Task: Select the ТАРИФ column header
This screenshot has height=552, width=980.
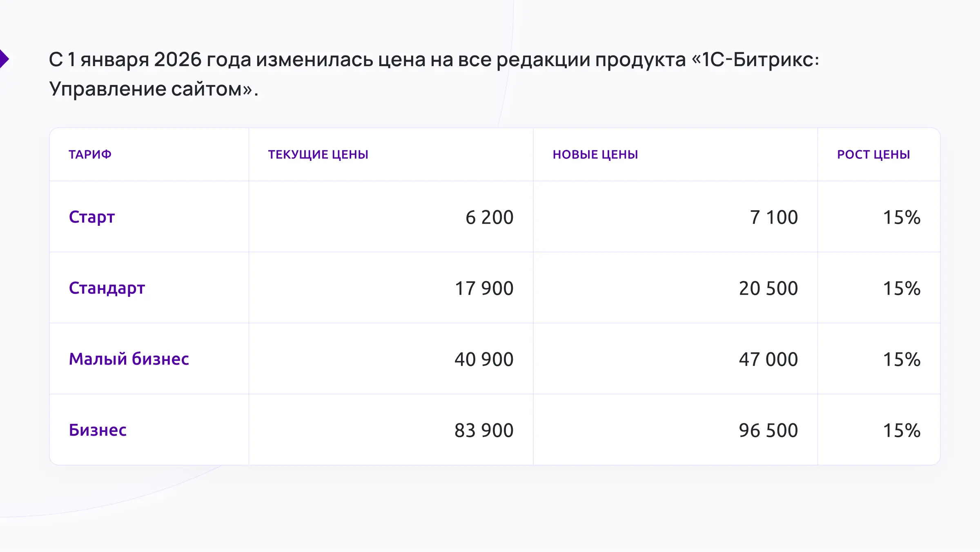Action: point(90,155)
